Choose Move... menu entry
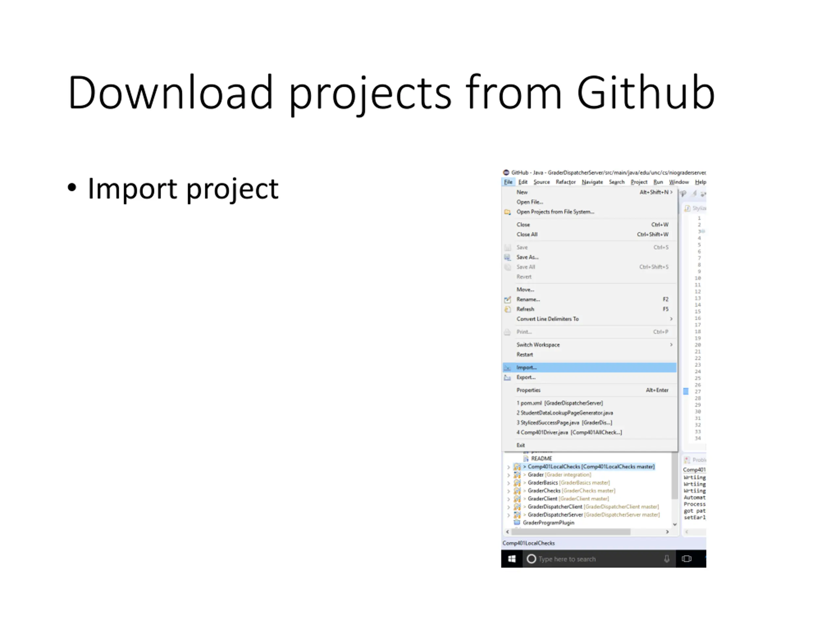Image resolution: width=840 pixels, height=630 pixels. tap(590, 289)
